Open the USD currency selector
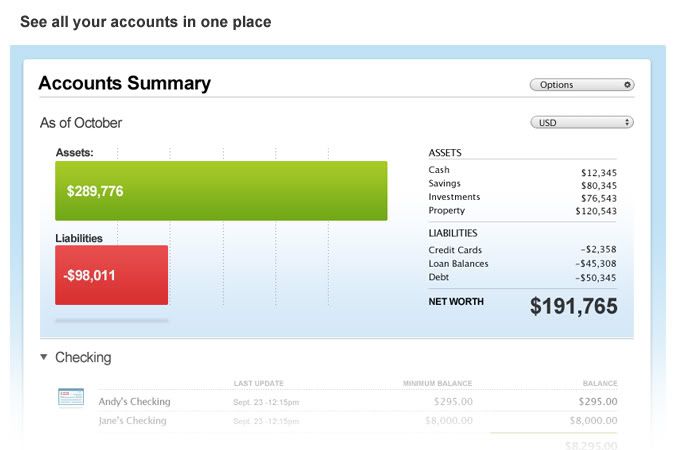Viewport: 675px width, 450px height. pos(581,122)
